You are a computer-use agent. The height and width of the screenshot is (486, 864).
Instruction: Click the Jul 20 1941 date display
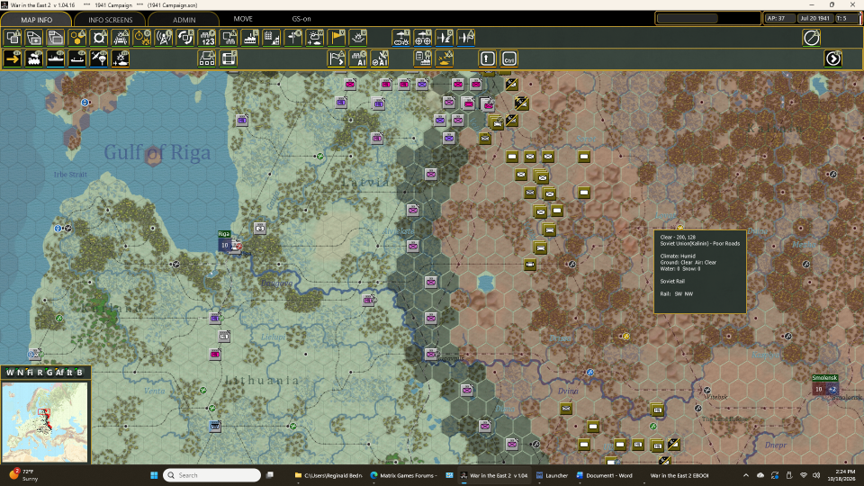(816, 18)
